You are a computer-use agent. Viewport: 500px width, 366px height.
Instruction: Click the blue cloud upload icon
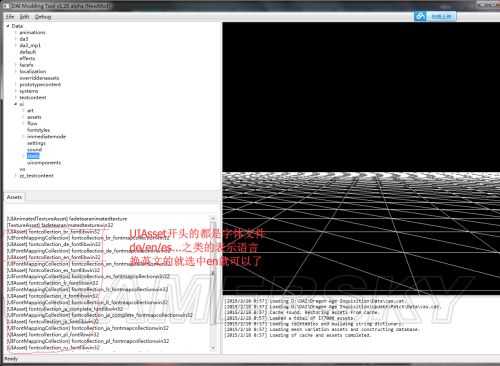click(420, 16)
